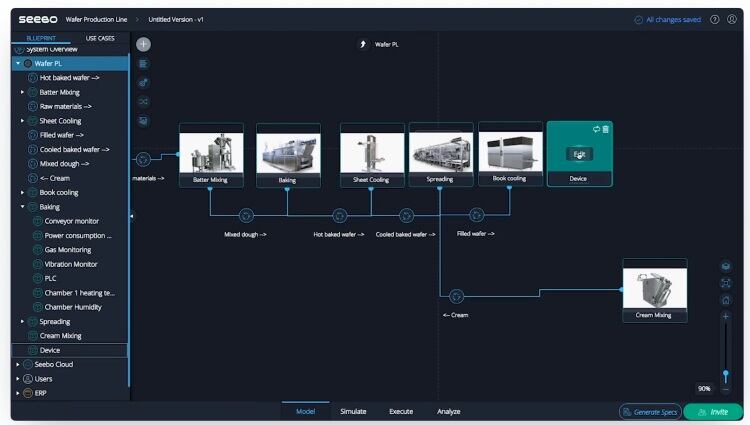Viewport: 750px width, 425px height.
Task: Click the fit-to-screen icon above the zoom slider
Action: 726,284
